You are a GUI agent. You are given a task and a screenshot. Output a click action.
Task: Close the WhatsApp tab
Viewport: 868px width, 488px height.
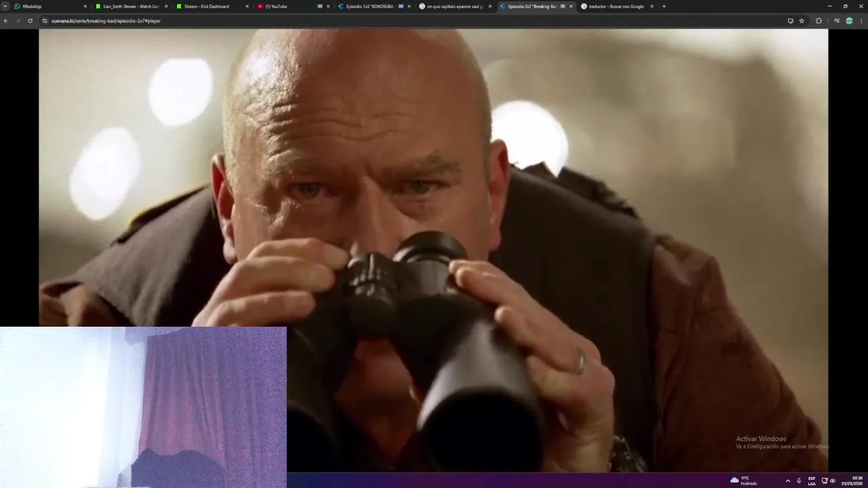point(85,6)
